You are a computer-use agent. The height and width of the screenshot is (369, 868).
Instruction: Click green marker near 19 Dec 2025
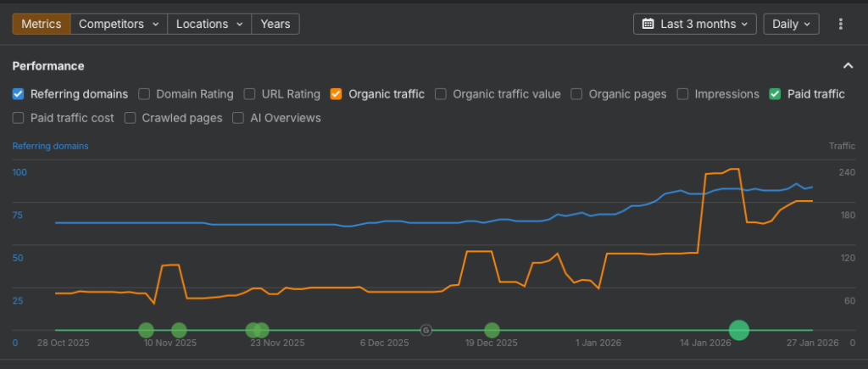492,330
